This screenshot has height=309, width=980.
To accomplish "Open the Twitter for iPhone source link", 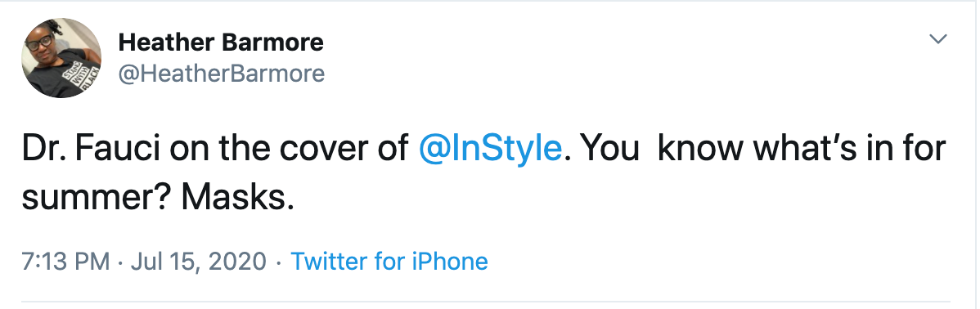I will point(389,260).
